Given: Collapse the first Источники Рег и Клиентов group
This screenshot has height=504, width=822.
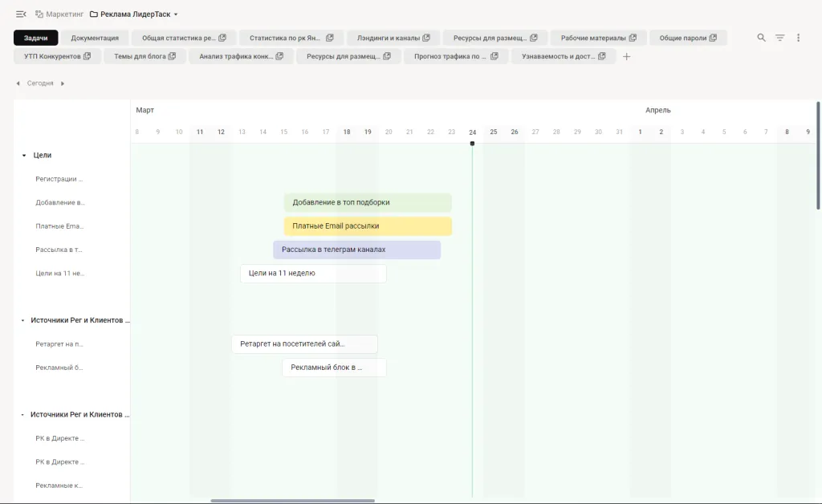Looking at the screenshot, I should (22, 320).
